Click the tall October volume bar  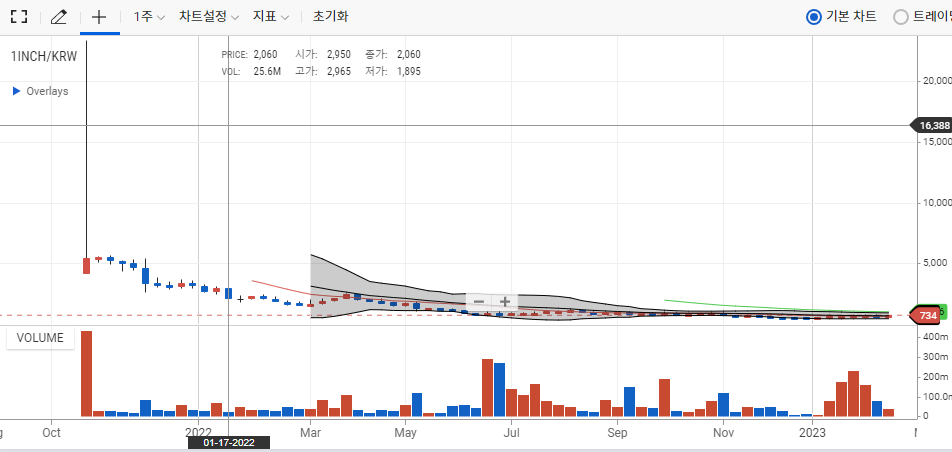(x=86, y=374)
